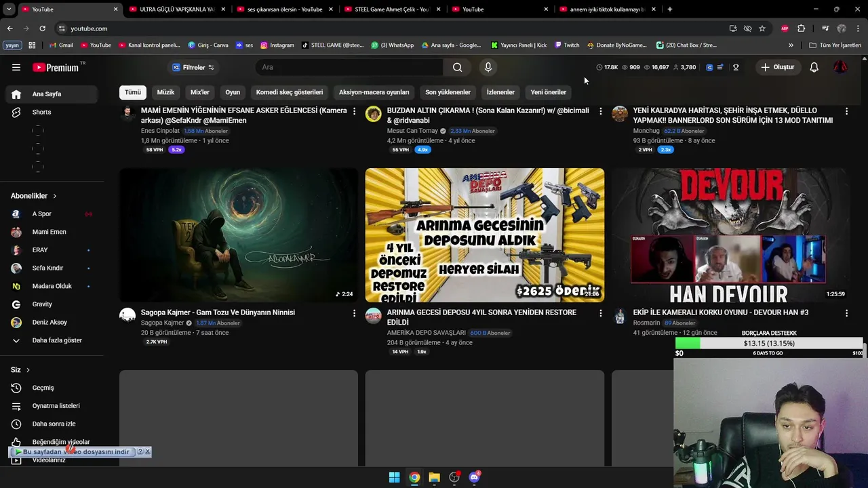
Task: Close the video download popup bar
Action: (147, 451)
